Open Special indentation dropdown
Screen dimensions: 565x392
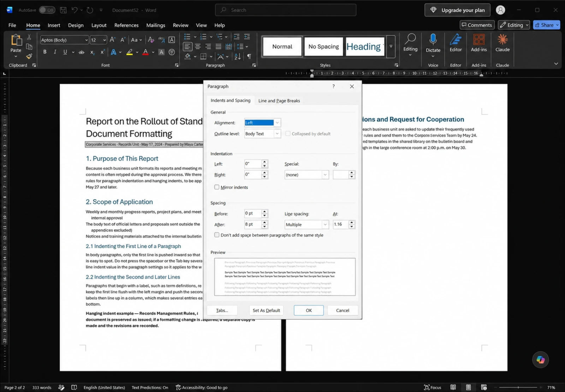click(x=325, y=175)
